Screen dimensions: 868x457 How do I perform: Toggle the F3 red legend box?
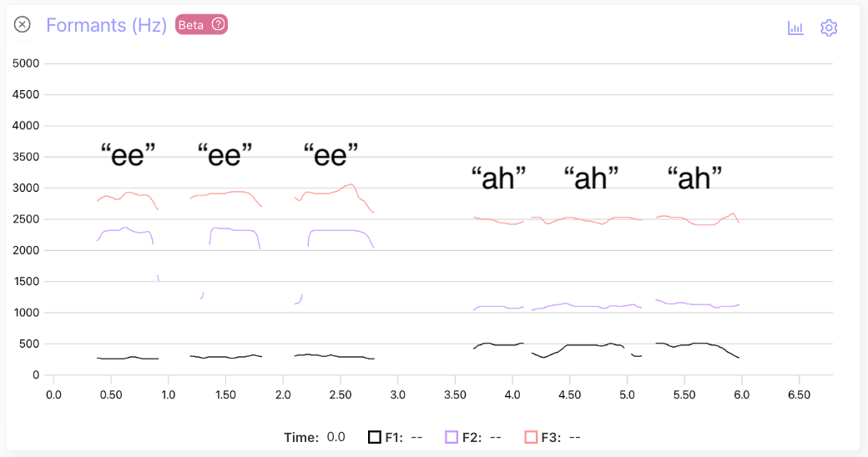pyautogui.click(x=531, y=437)
